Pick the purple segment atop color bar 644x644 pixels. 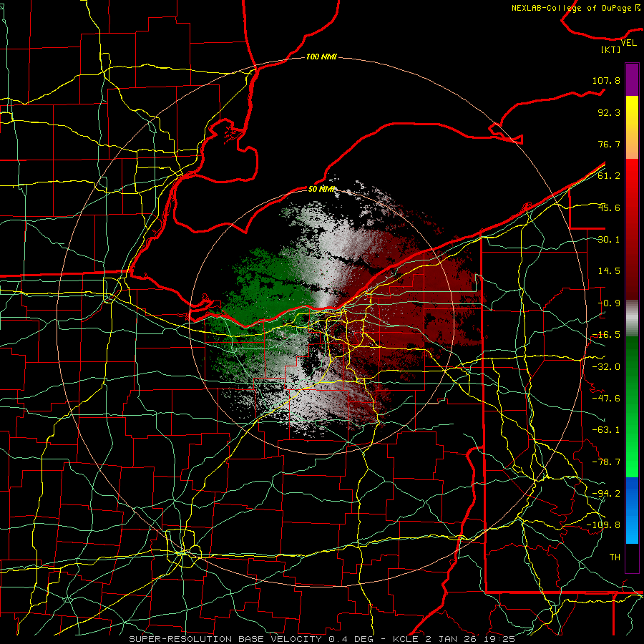pos(632,79)
